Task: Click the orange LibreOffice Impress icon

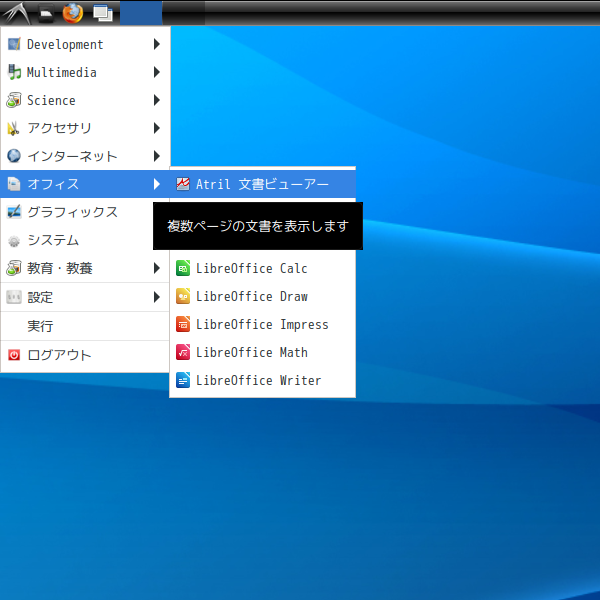Action: [x=183, y=324]
